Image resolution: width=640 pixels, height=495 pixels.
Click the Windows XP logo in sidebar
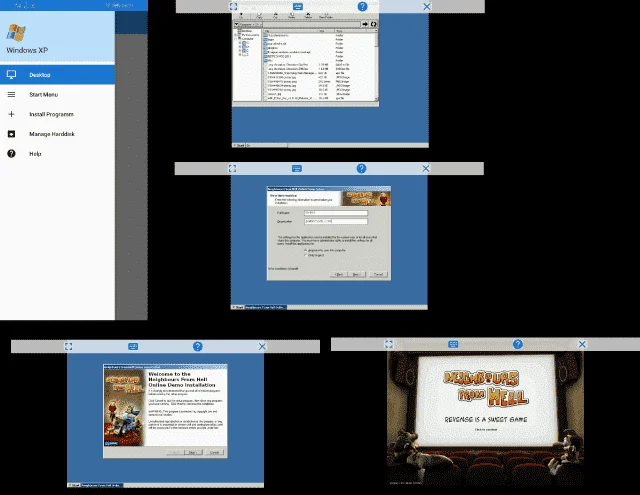(16, 33)
